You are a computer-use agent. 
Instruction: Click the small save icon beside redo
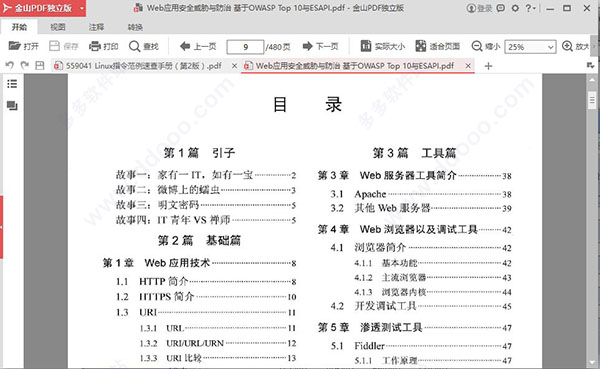(39, 65)
